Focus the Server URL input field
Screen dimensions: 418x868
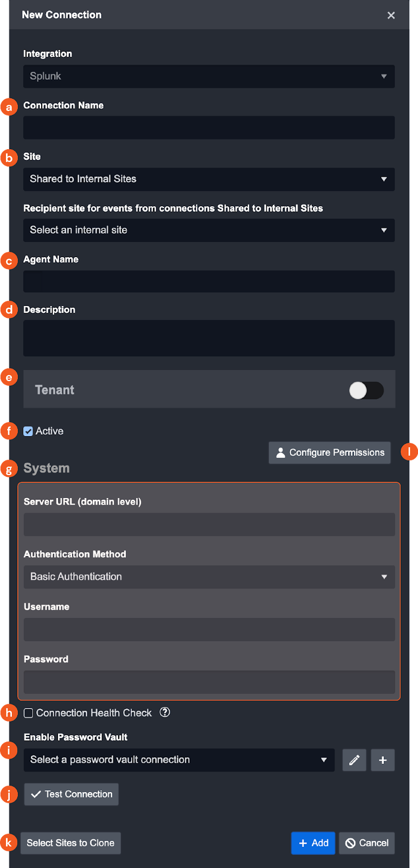coord(209,525)
